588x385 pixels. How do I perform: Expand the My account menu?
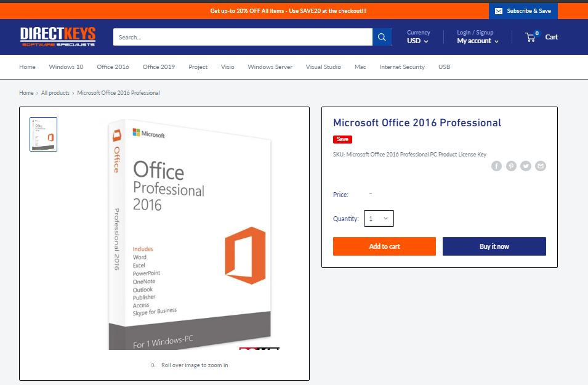tap(478, 41)
